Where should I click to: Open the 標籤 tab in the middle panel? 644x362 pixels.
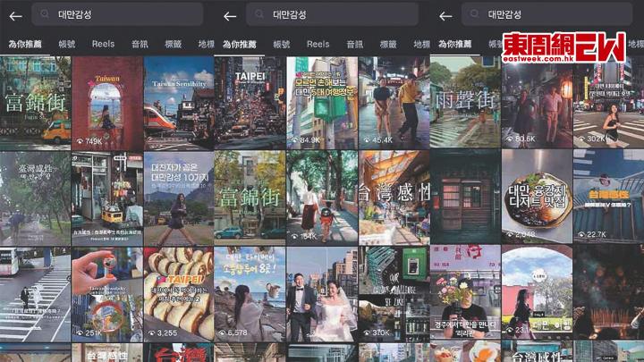tap(388, 43)
